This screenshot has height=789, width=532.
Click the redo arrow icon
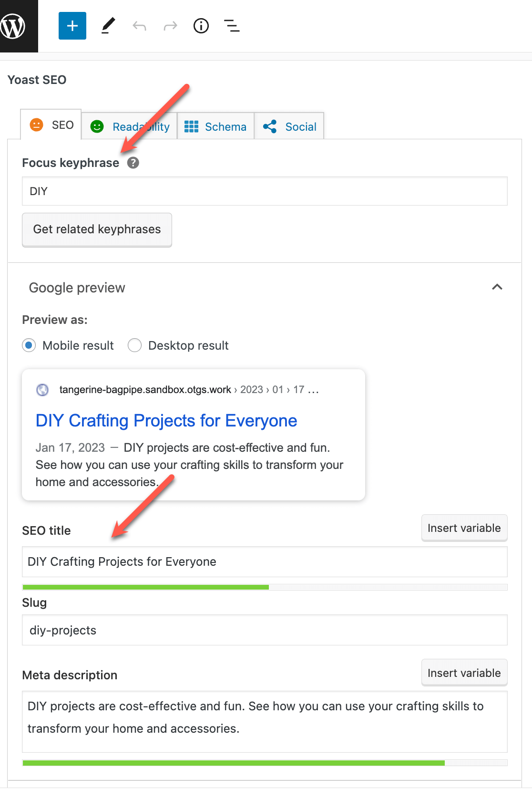click(170, 26)
